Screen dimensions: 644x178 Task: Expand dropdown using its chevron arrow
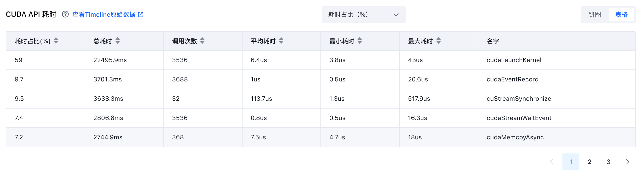[x=396, y=15]
